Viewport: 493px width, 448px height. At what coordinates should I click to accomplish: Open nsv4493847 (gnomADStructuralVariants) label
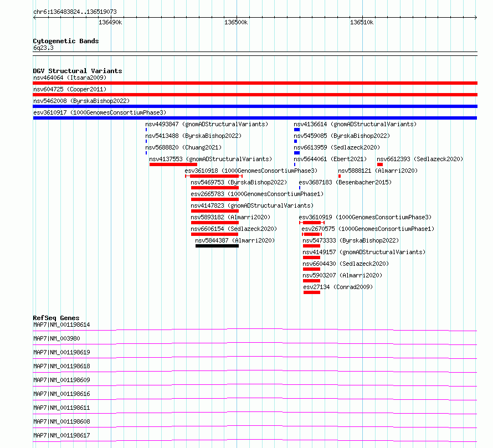click(x=207, y=124)
